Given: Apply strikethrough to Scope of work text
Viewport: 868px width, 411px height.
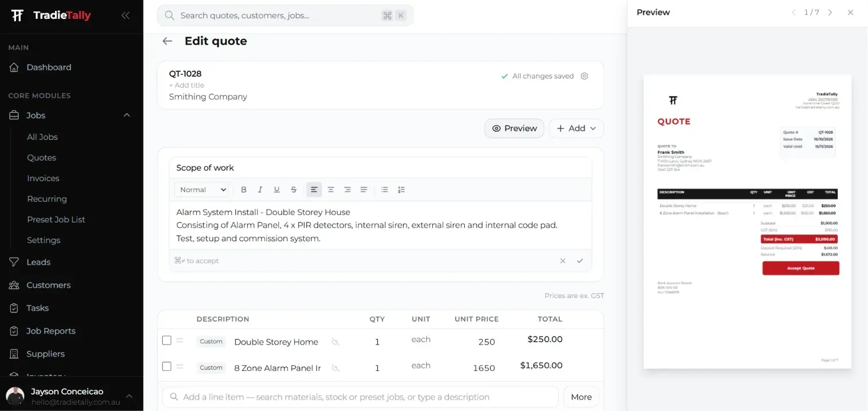Looking at the screenshot, I should pyautogui.click(x=294, y=190).
